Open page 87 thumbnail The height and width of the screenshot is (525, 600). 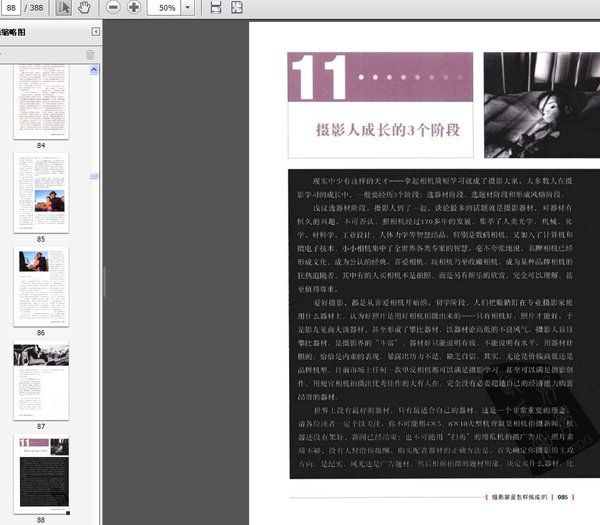click(x=41, y=380)
